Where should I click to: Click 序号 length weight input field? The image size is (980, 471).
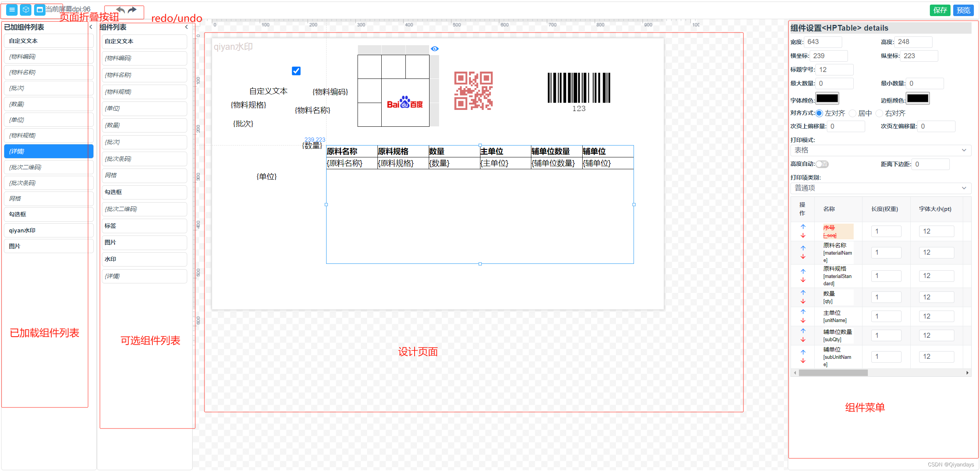tap(886, 231)
